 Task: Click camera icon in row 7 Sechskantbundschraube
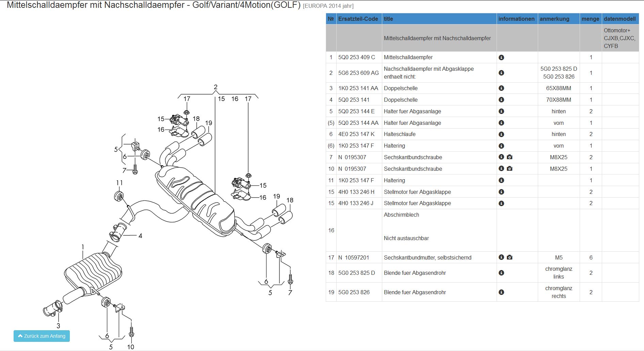tap(510, 157)
